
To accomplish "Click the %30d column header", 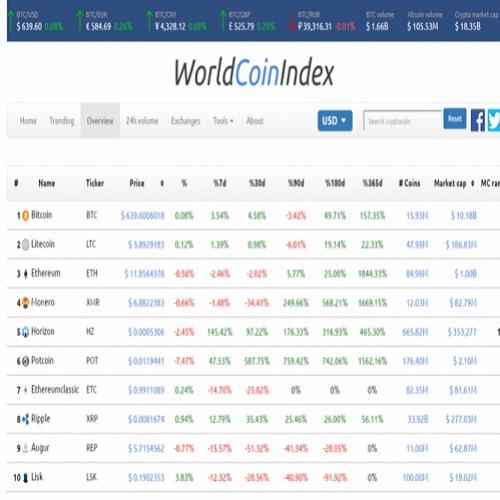I will click(x=257, y=183).
